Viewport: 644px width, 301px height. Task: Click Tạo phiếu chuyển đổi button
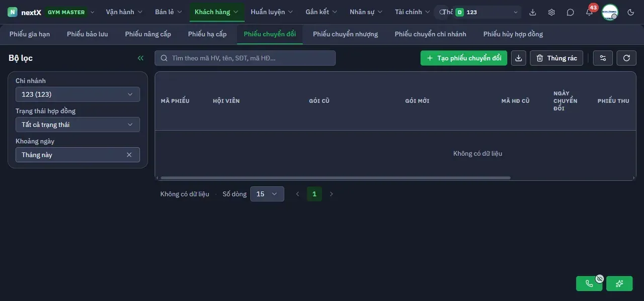point(464,58)
